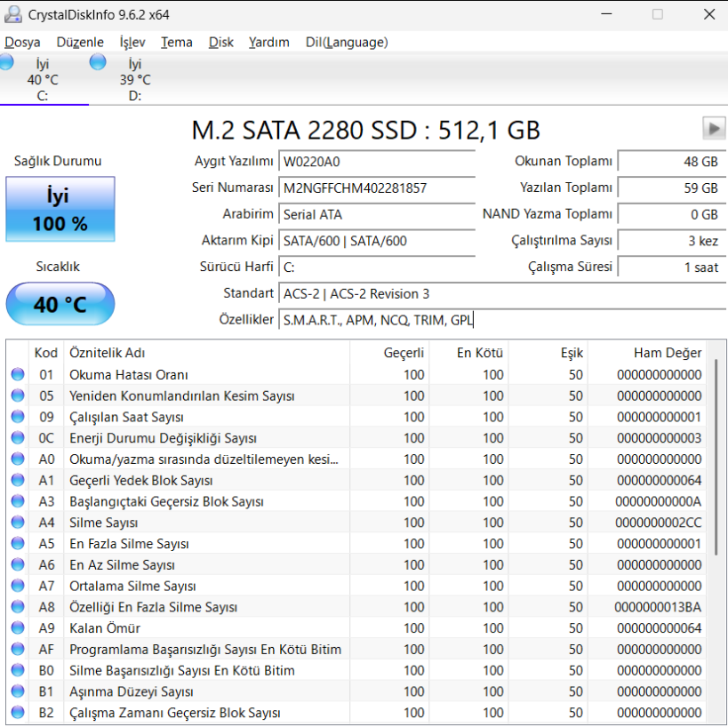Viewport: 728px width, 727px height.
Task: Click status orb for attribute B2 row
Action: (18, 712)
